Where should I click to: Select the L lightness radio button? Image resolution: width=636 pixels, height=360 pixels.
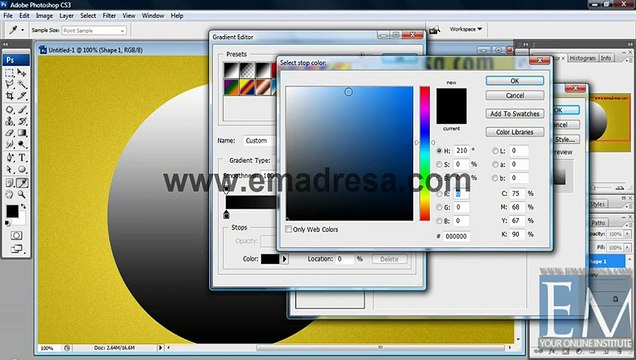coord(495,150)
